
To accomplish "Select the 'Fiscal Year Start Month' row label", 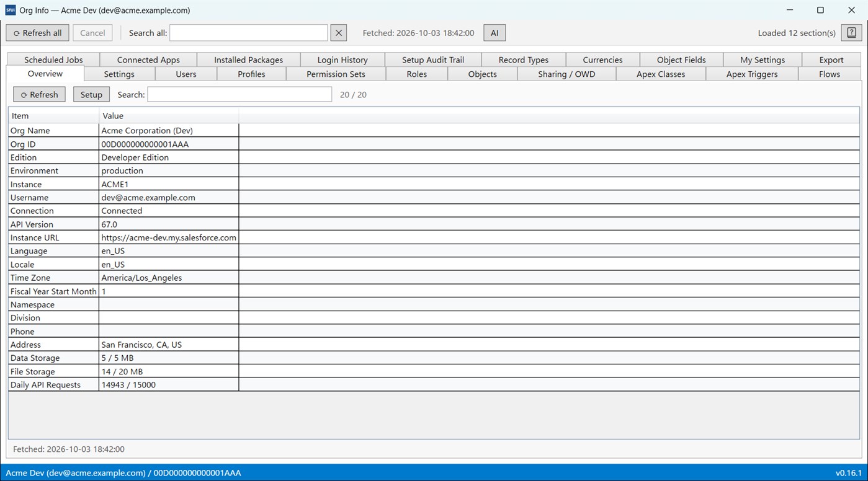I will [x=53, y=291].
